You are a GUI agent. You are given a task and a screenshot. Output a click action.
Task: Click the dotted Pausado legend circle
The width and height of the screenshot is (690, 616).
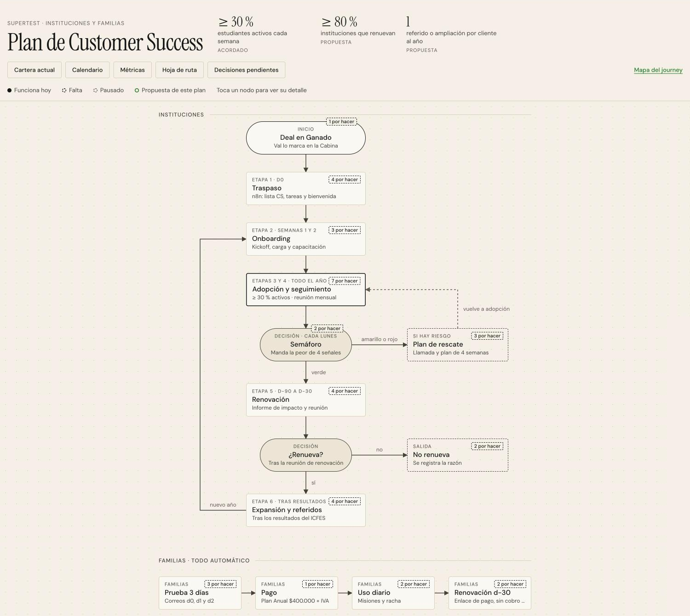click(x=96, y=90)
